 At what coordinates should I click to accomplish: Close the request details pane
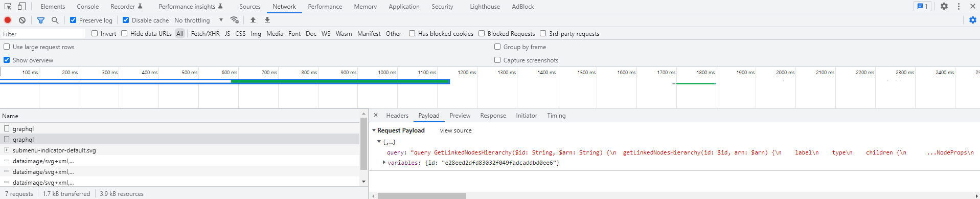376,115
